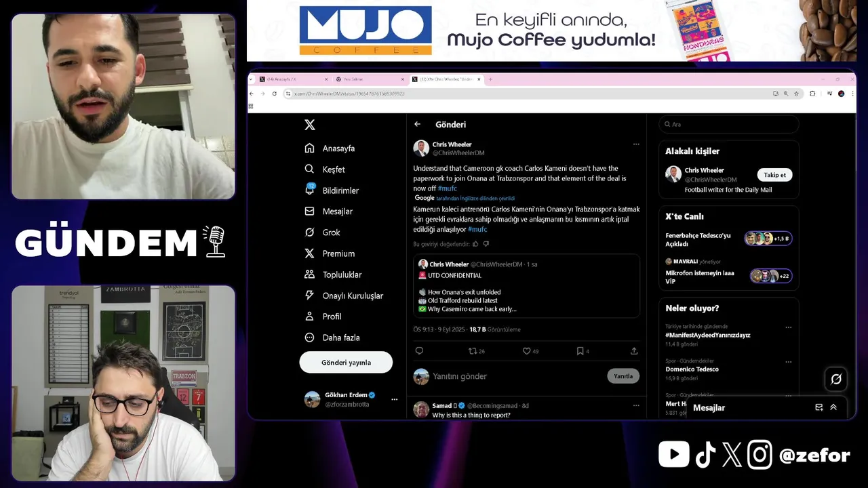Open Daha fazla menu in sidebar
Screen dimensions: 868x488
tap(332, 338)
